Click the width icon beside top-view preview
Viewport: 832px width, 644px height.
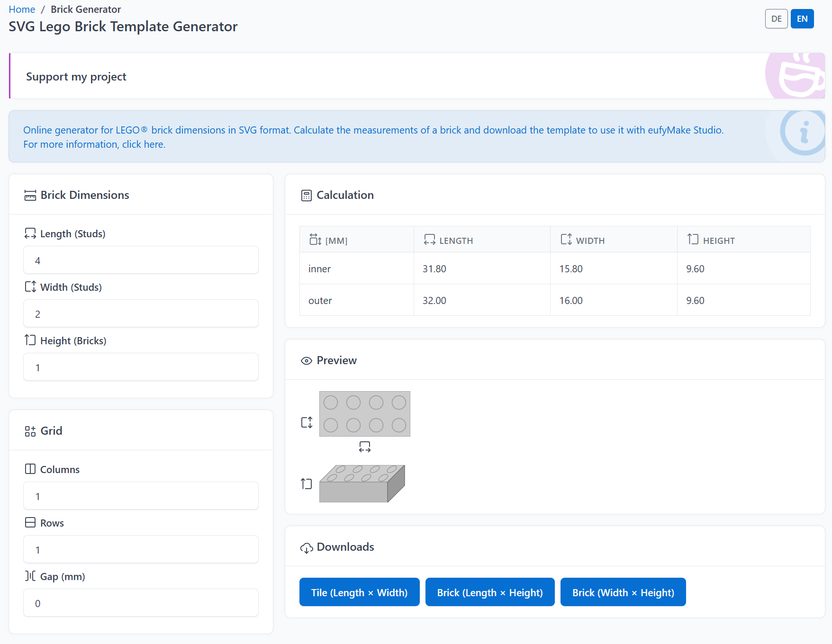(x=307, y=422)
